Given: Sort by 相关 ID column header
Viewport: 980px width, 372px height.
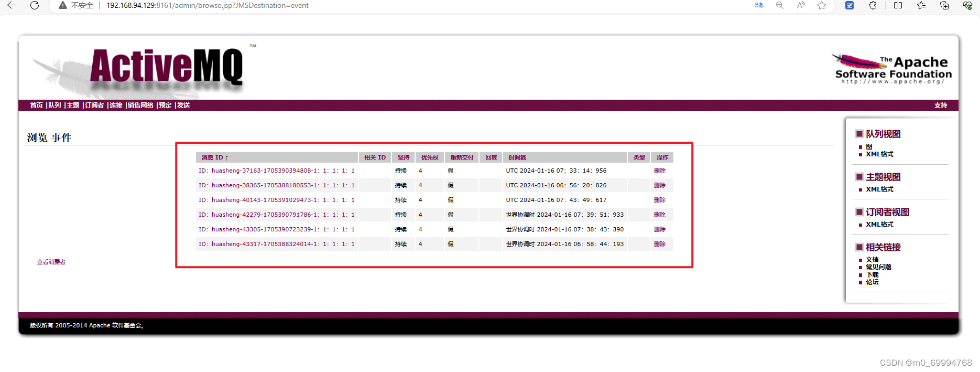Looking at the screenshot, I should (375, 157).
